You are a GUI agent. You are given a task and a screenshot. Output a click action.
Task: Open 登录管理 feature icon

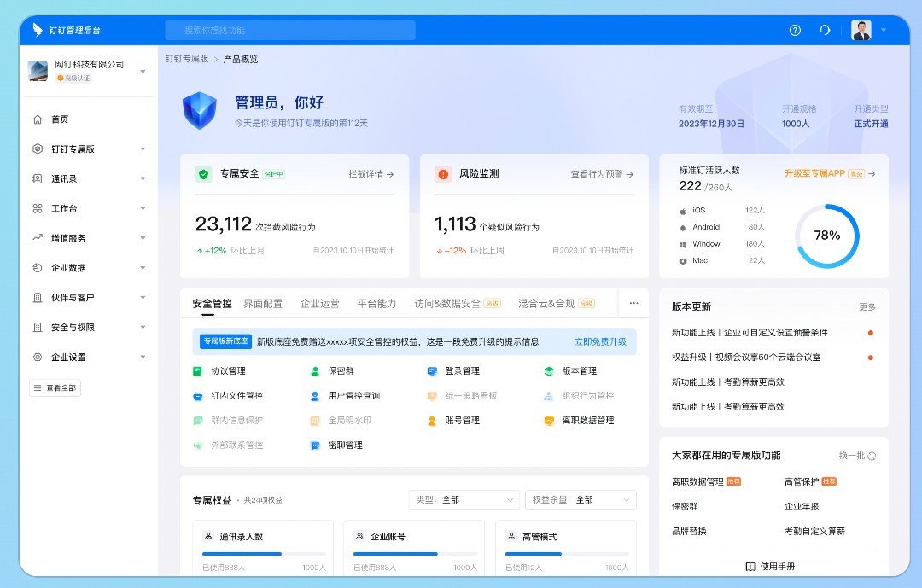click(432, 371)
